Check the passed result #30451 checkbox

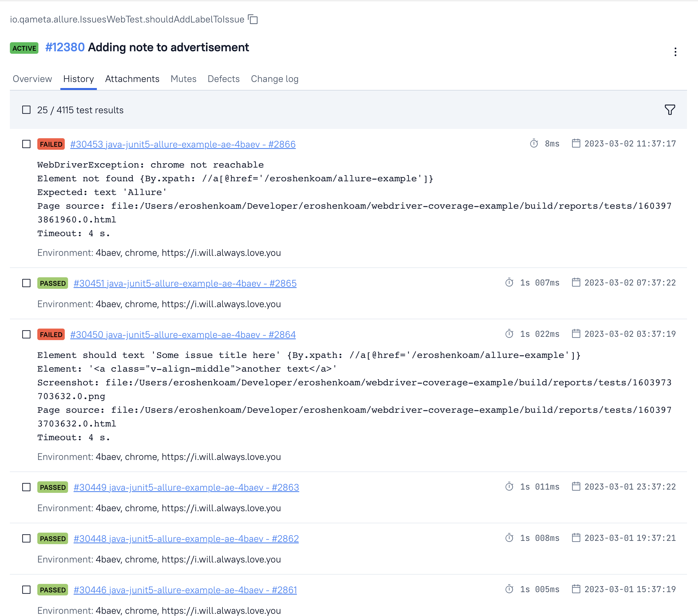[26, 283]
